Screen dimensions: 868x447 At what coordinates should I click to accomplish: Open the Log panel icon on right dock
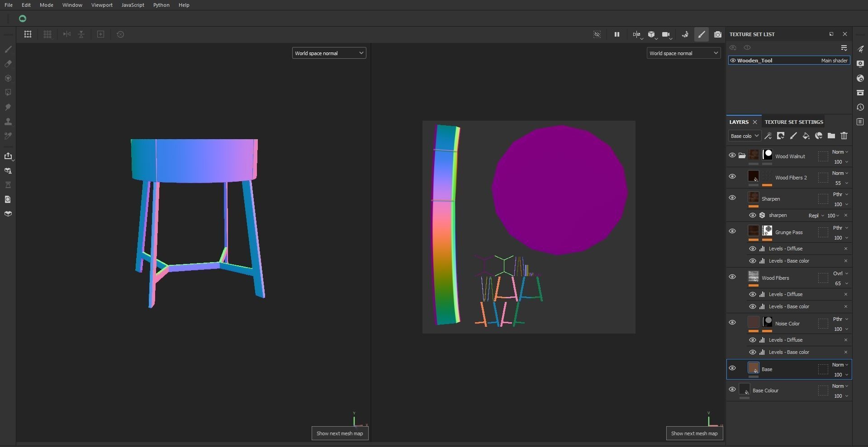click(860, 122)
